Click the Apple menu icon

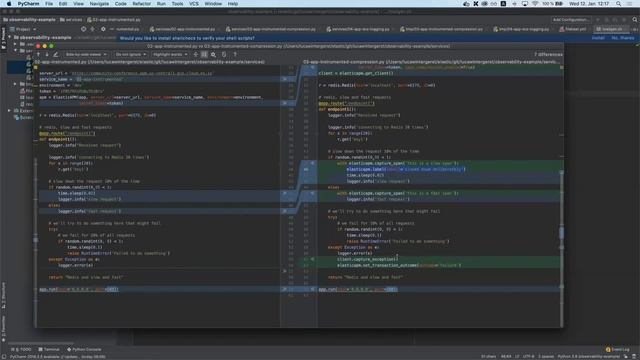[9, 4]
